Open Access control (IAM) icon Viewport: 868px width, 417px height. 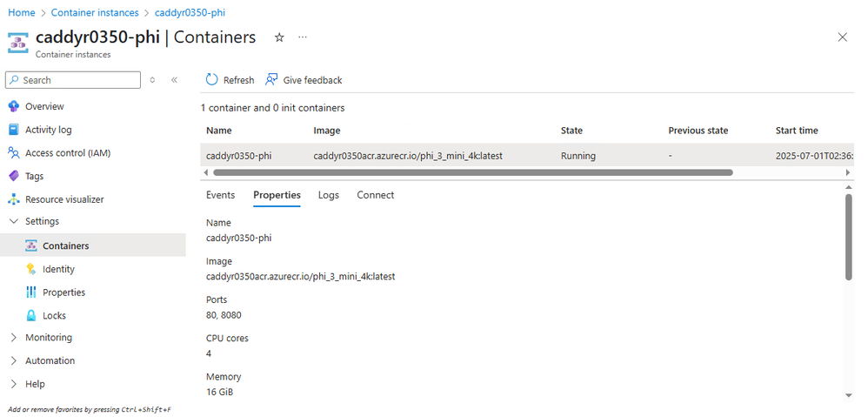[13, 153]
